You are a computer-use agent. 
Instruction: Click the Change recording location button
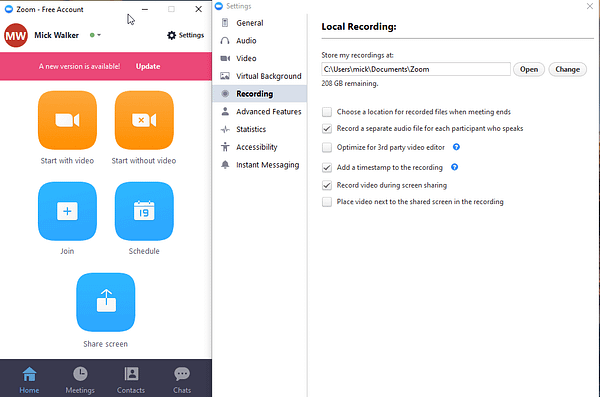[567, 69]
